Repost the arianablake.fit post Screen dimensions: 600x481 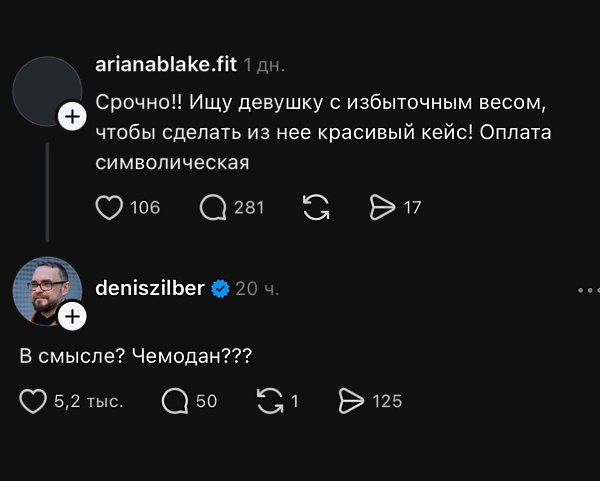[x=316, y=207]
